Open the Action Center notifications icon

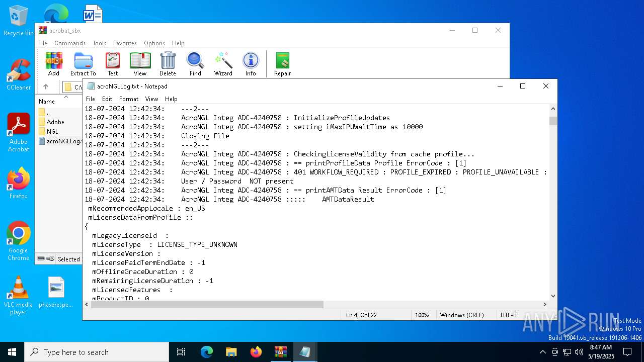[627, 352]
